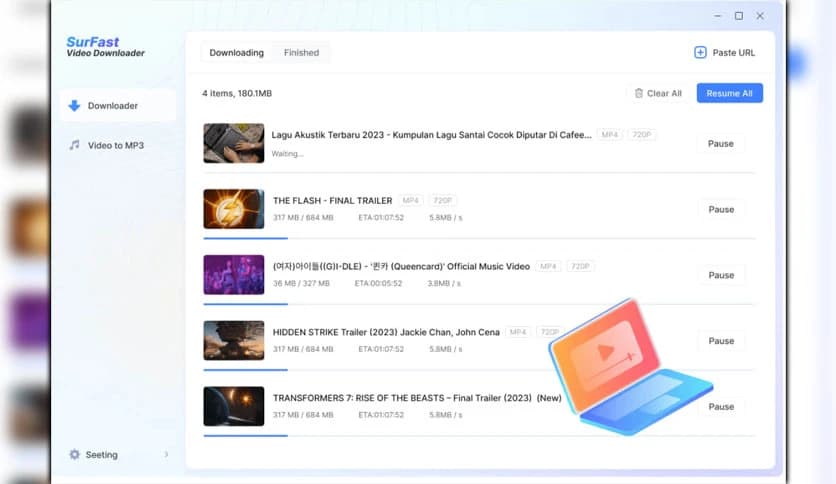Pause THE FLASH - FINAL TRAILER download
The height and width of the screenshot is (484, 836).
pos(721,209)
